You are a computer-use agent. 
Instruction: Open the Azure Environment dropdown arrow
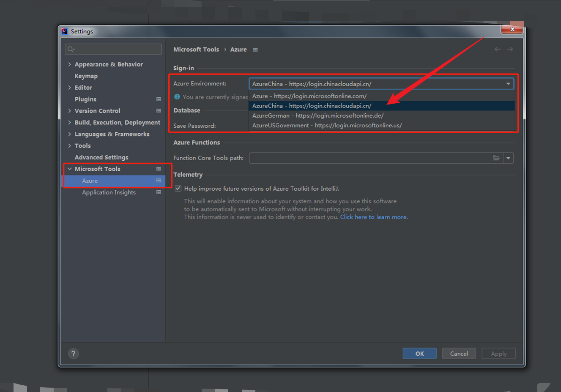click(x=508, y=84)
